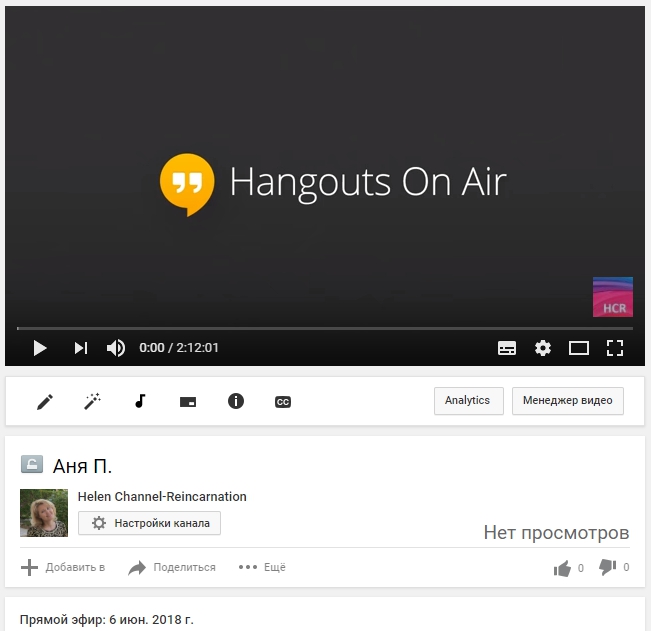Open the magic wand enhancements tool
Viewport: 651px width, 631px height.
click(x=92, y=401)
